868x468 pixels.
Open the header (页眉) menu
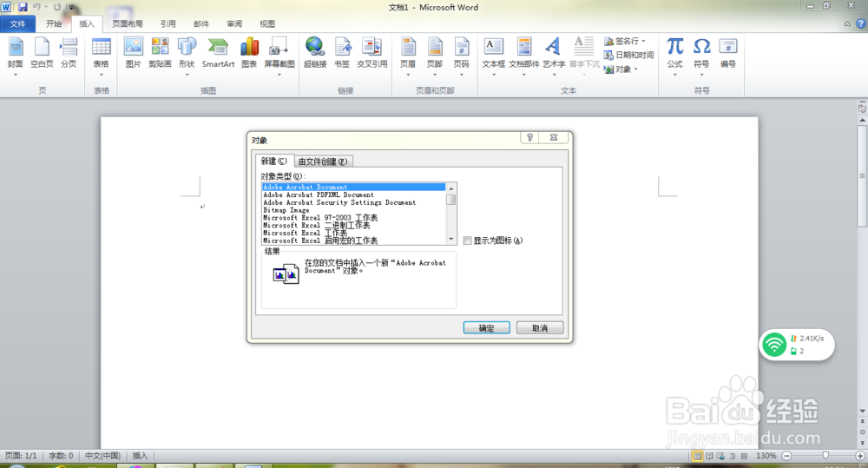coord(408,56)
